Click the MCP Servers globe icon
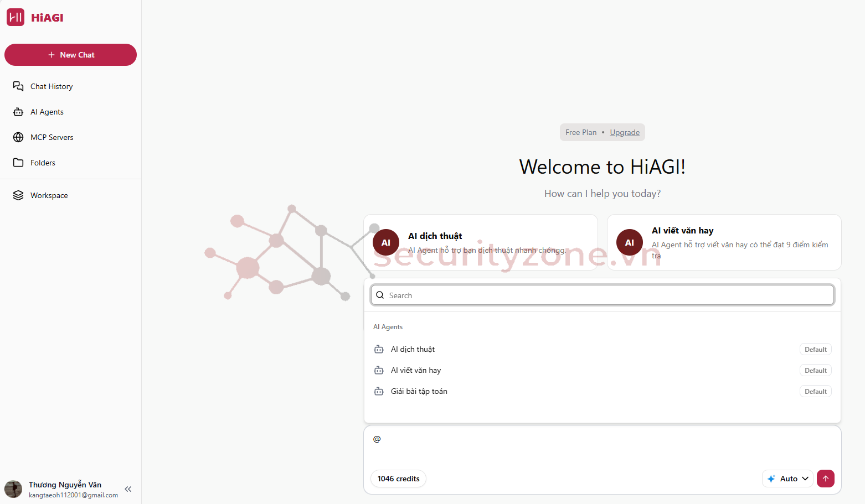 (18, 137)
